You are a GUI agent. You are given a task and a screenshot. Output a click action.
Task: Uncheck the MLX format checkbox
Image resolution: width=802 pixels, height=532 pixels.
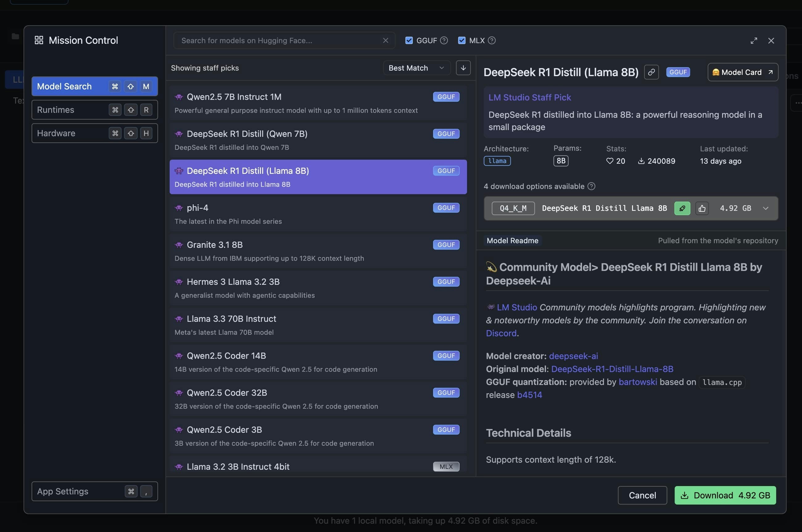pyautogui.click(x=462, y=40)
